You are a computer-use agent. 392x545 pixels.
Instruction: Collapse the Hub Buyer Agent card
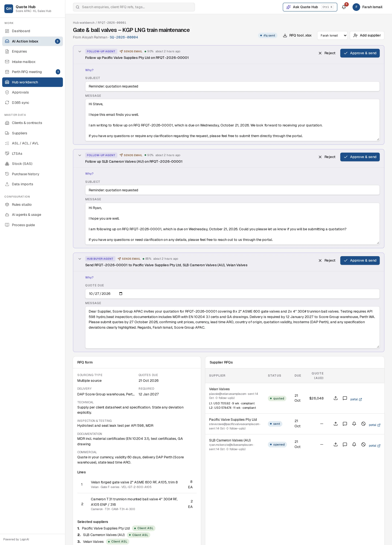pos(80,259)
